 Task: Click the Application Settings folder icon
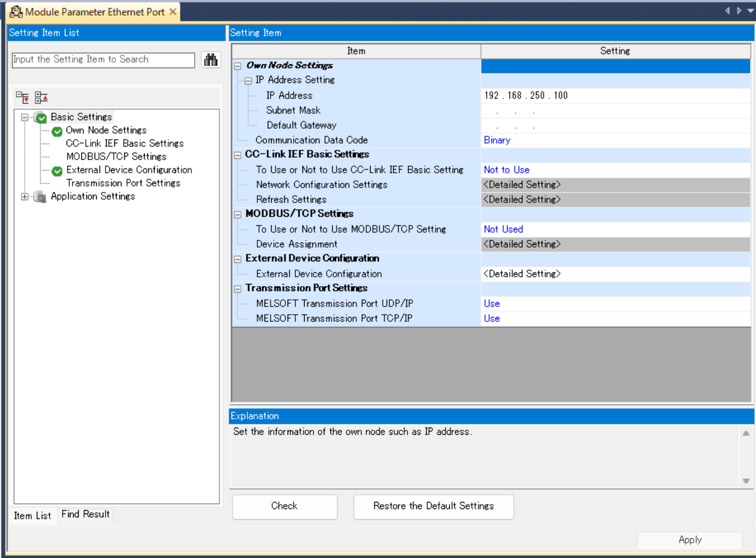click(x=40, y=197)
